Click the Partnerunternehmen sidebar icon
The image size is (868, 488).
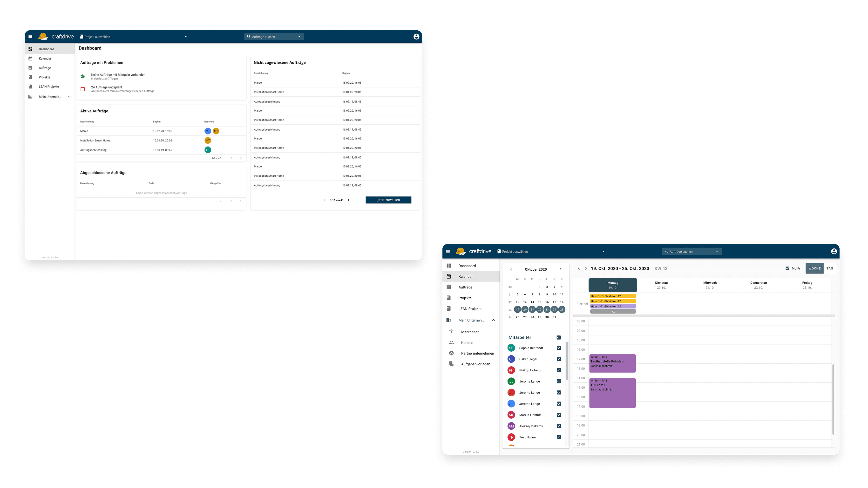point(451,353)
